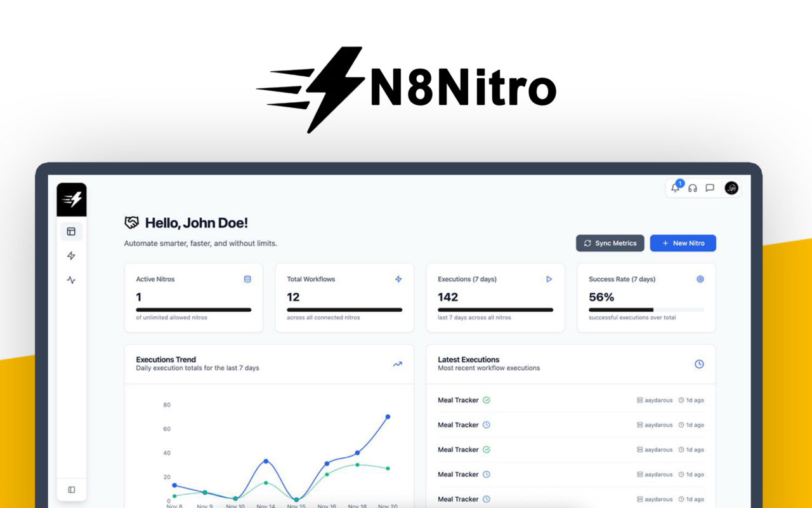Click the Executions 7 days progress bar
The width and height of the screenshot is (812, 508).
[x=495, y=310]
